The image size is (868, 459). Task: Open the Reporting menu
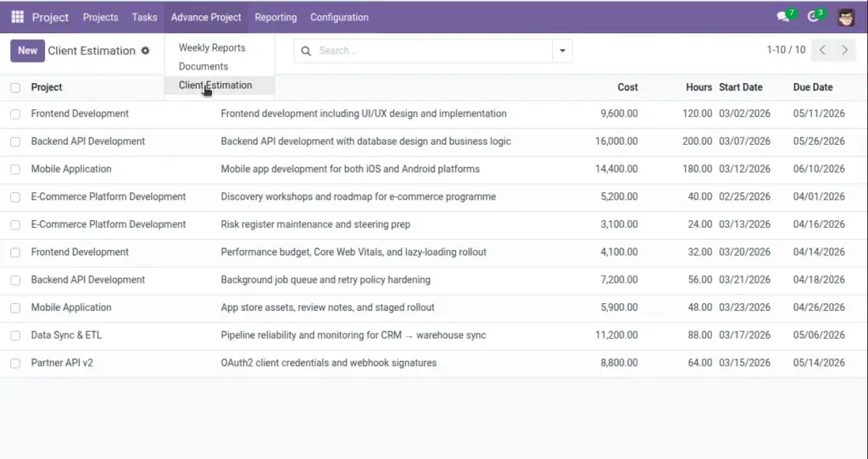pos(275,17)
